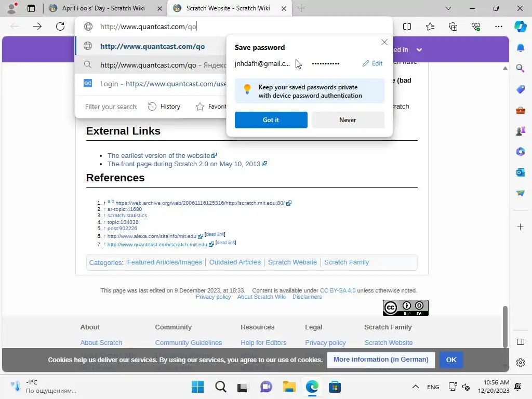Open the sidebar Search icon
532x399 pixels.
(521, 69)
